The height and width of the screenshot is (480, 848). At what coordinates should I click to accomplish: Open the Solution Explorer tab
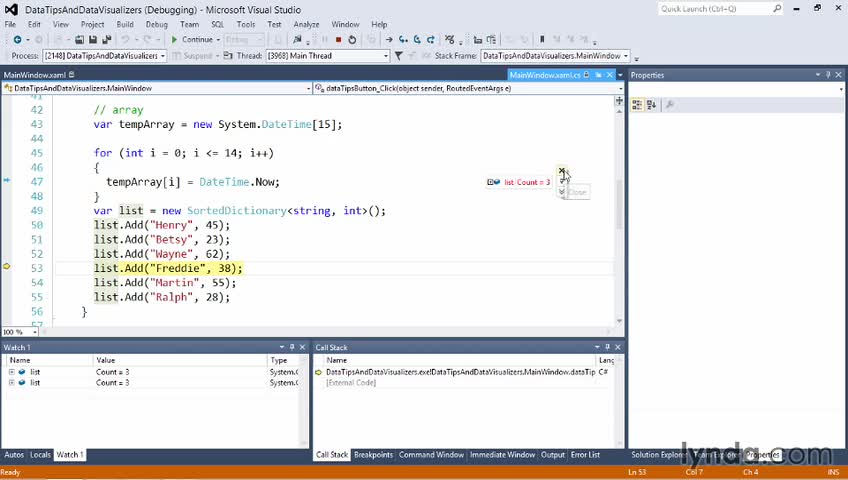pos(658,455)
